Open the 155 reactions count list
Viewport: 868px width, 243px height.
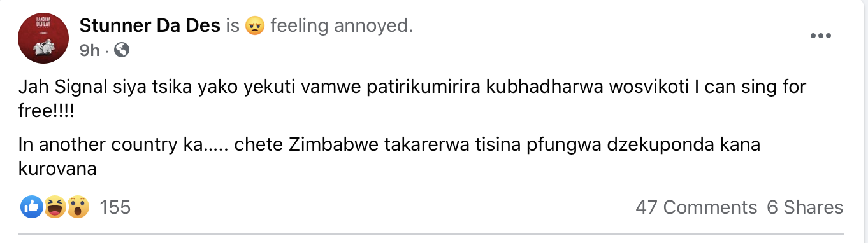point(115,207)
